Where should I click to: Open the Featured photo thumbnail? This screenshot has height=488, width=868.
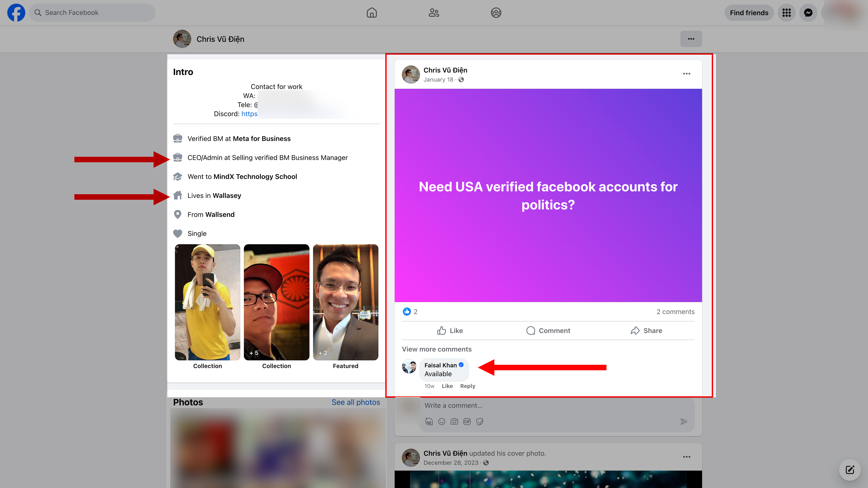click(x=345, y=302)
